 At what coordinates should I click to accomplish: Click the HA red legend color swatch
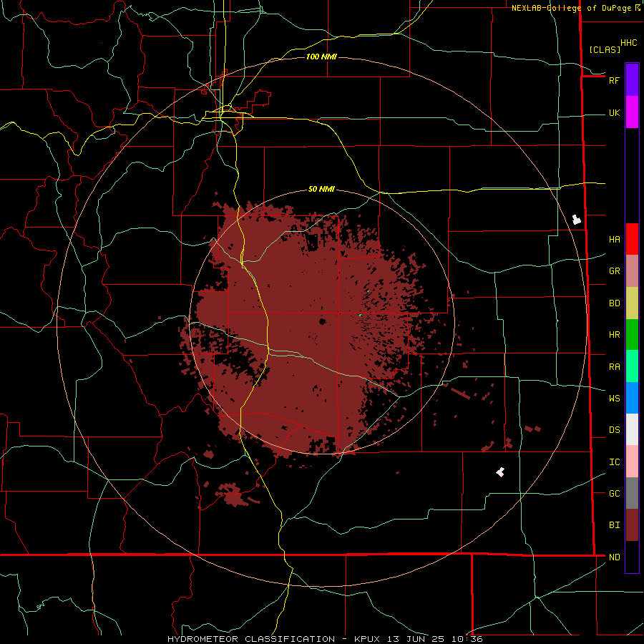(632, 239)
